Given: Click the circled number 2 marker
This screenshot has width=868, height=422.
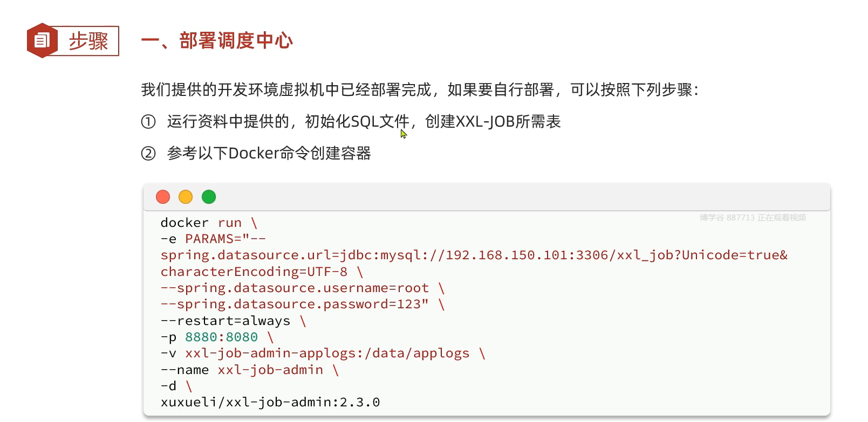Looking at the screenshot, I should point(148,154).
